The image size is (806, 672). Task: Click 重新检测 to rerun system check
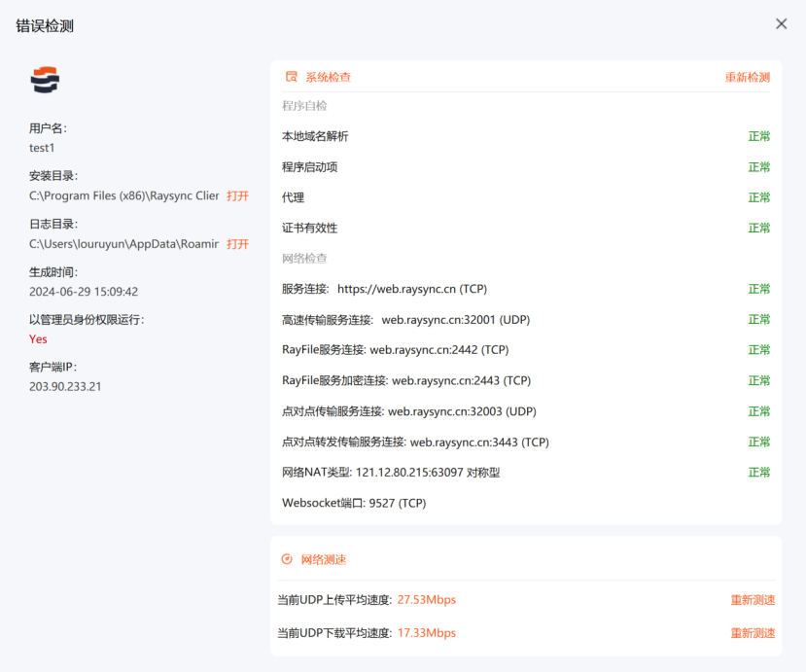(747, 77)
